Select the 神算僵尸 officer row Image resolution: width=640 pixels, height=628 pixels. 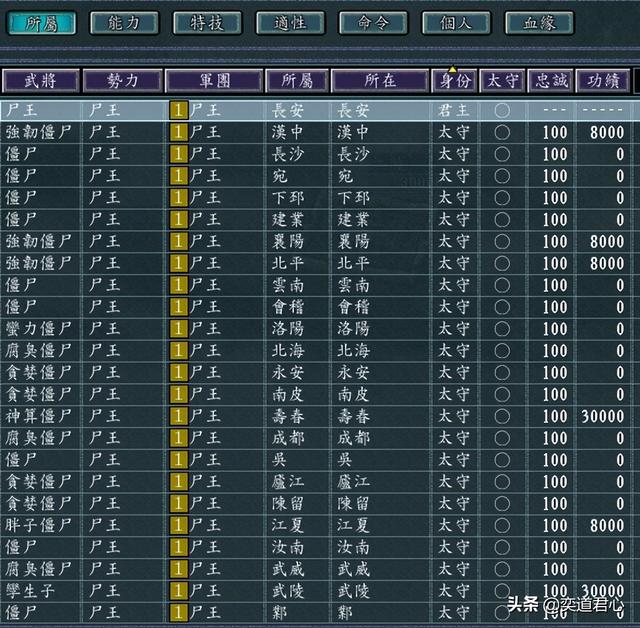(38, 415)
